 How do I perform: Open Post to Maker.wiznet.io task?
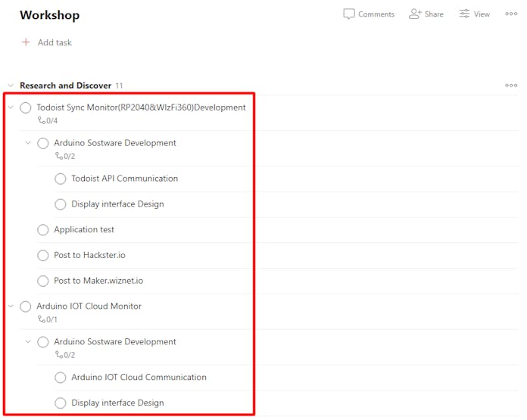[98, 281]
